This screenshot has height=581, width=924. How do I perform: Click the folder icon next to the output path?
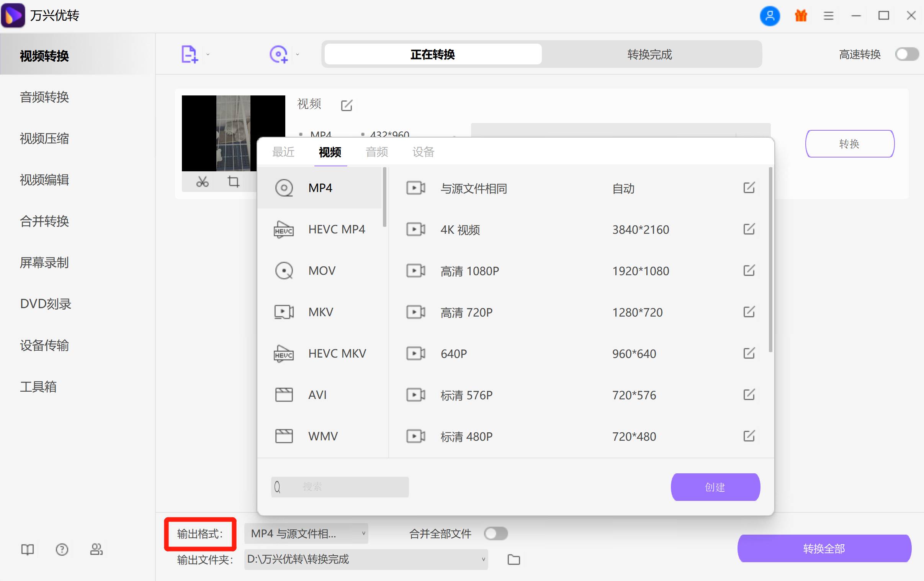(514, 560)
